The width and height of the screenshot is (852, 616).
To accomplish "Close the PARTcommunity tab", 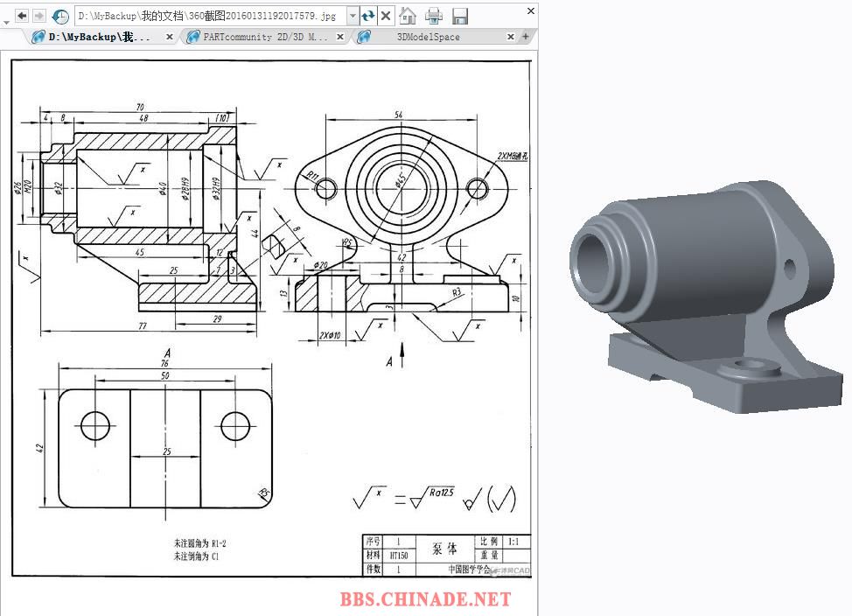I will (x=340, y=37).
